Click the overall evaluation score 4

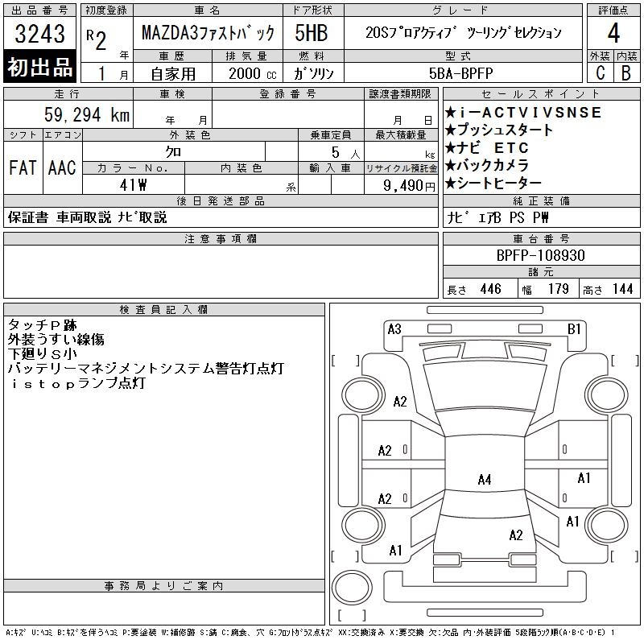[613, 33]
